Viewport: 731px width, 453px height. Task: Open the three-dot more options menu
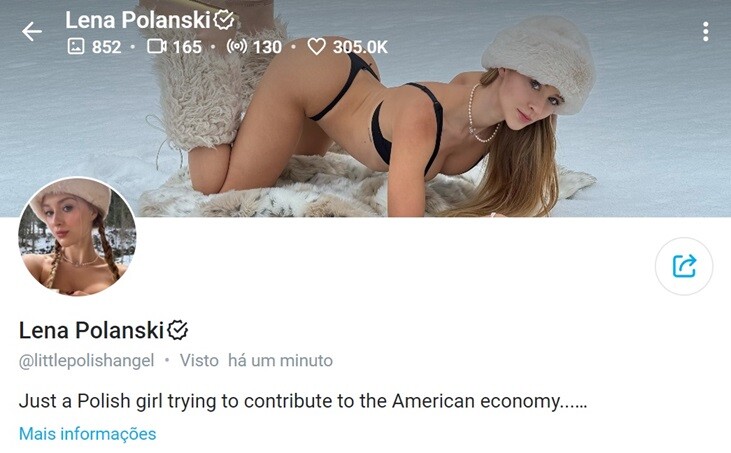pyautogui.click(x=706, y=31)
